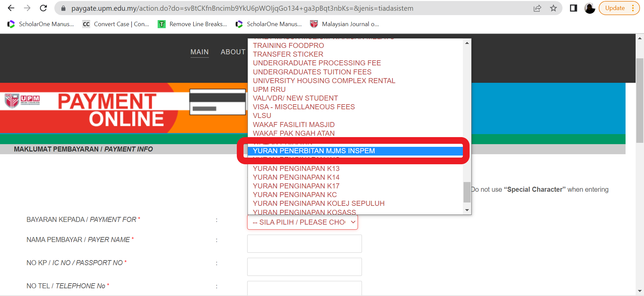Bookmark this page with star icon
The width and height of the screenshot is (644, 296).
[553, 8]
